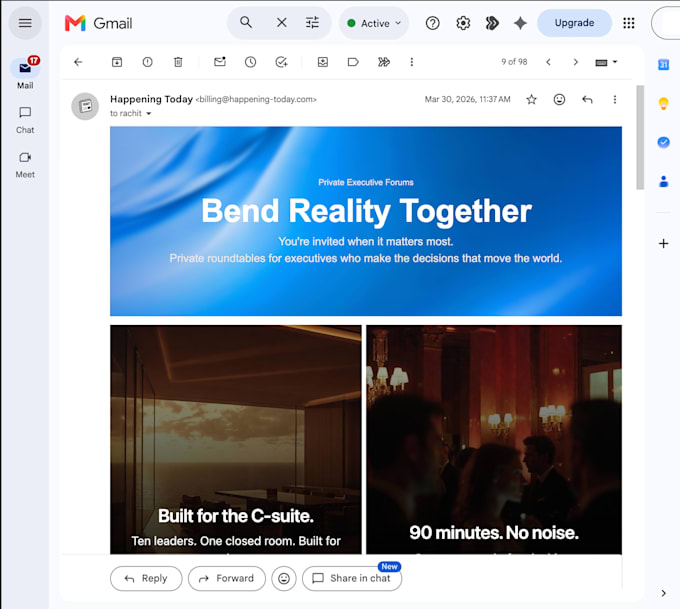Viewport: 680px width, 609px height.
Task: Click the Share in chat button
Action: (352, 578)
